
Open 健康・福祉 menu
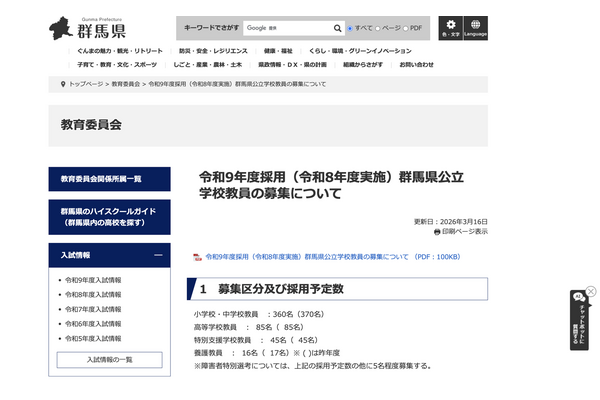[278, 51]
